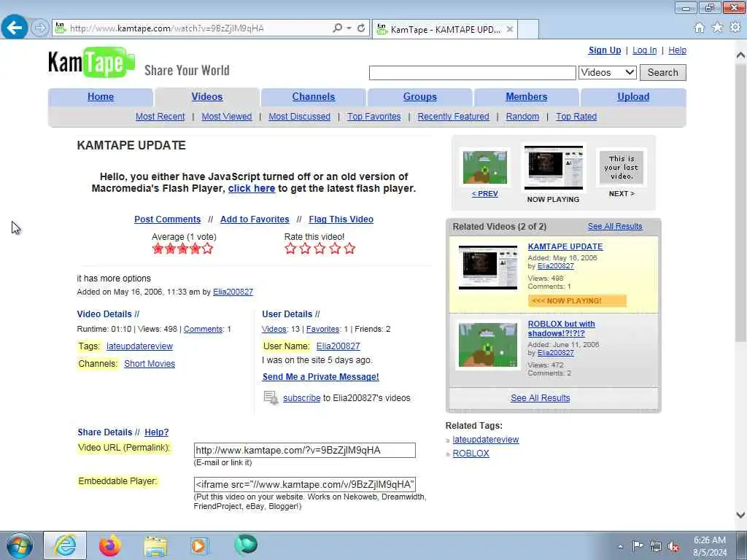Viewport: 747px width, 560px height.
Task: Click the Video URL permalink field
Action: coord(304,451)
